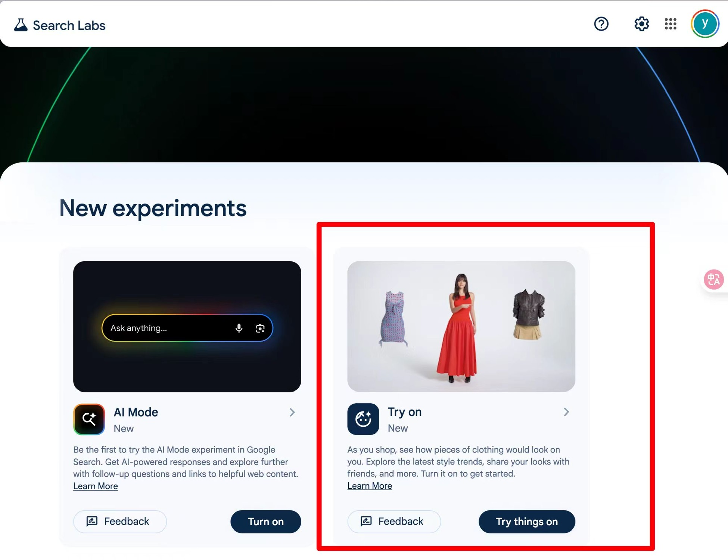Click the microphone icon in Ask anything bar

239,328
